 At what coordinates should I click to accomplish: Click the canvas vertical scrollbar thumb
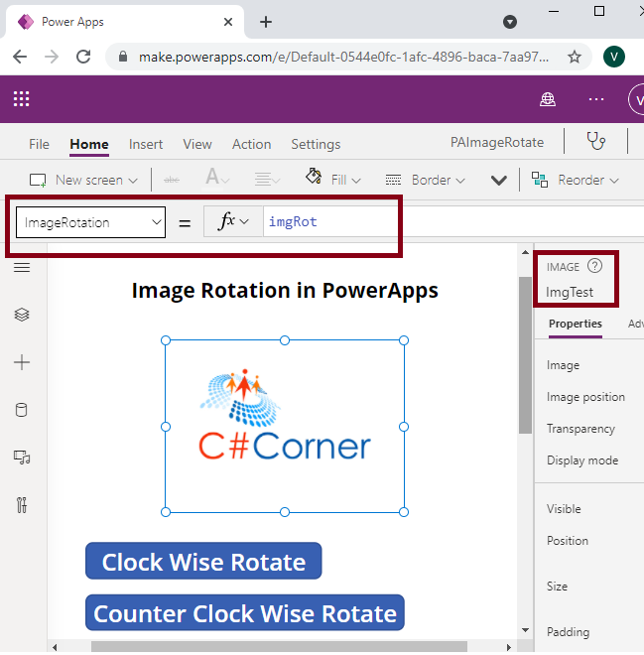[x=525, y=355]
